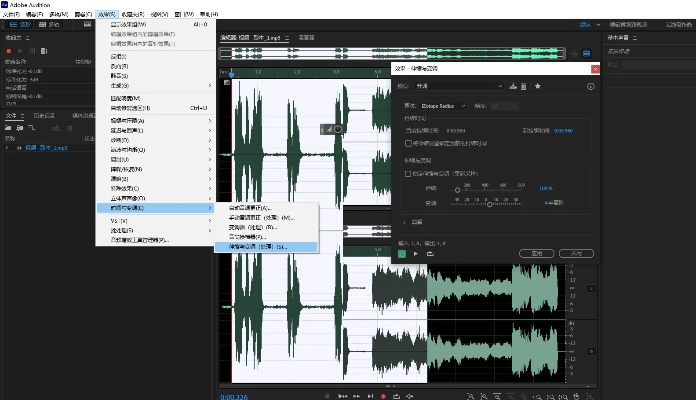
Task: Mark preset as favorite with star icon
Action: 537,87
